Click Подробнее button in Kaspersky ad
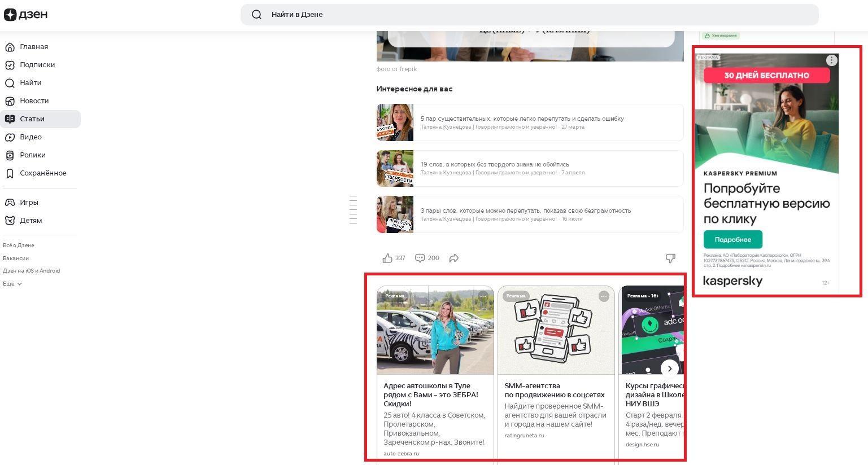The height and width of the screenshot is (465, 868). (732, 239)
